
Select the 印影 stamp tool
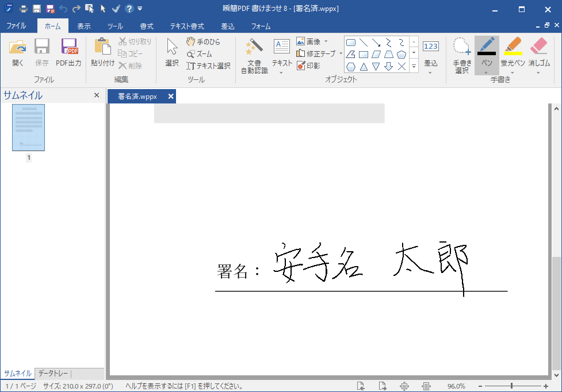coord(309,66)
